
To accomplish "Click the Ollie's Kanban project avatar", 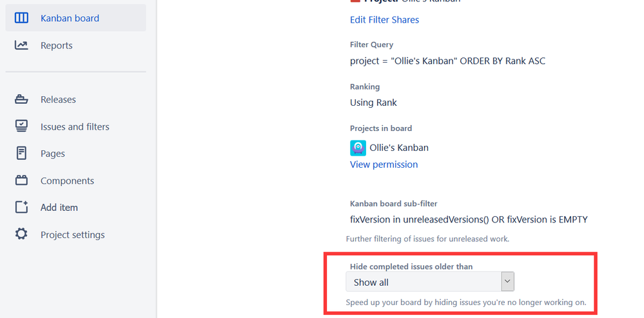I will pyautogui.click(x=358, y=148).
